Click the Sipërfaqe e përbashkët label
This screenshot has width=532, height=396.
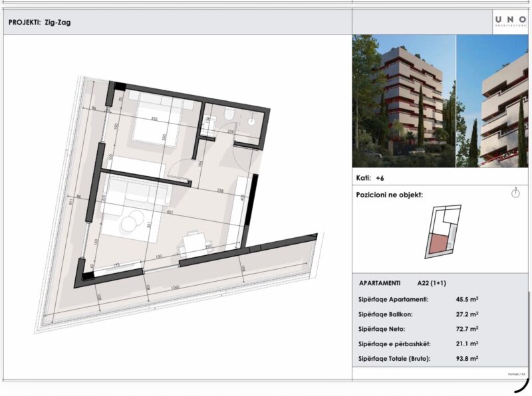(x=394, y=344)
